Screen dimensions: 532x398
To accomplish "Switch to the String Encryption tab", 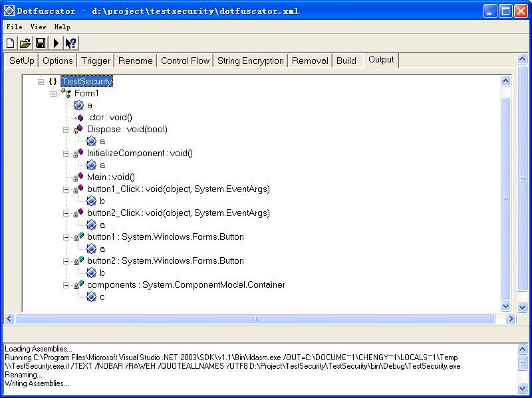I will [250, 60].
